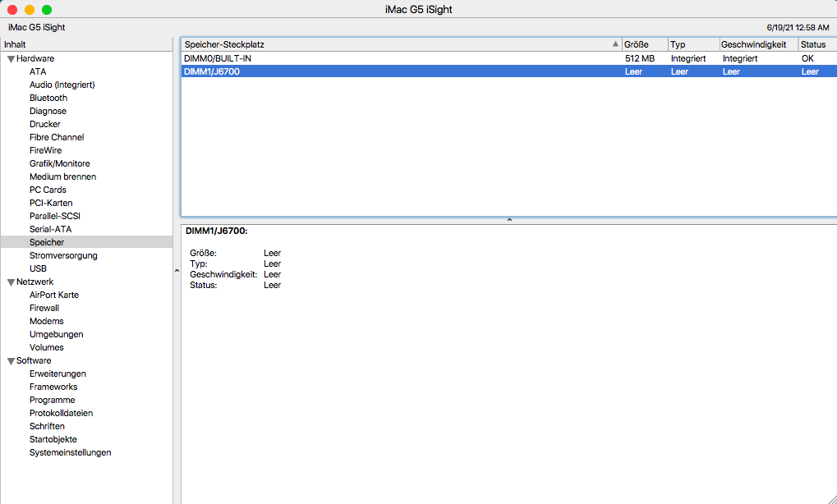This screenshot has width=837, height=504.
Task: Select the DIMM0/BUILT-IN row
Action: [x=509, y=58]
